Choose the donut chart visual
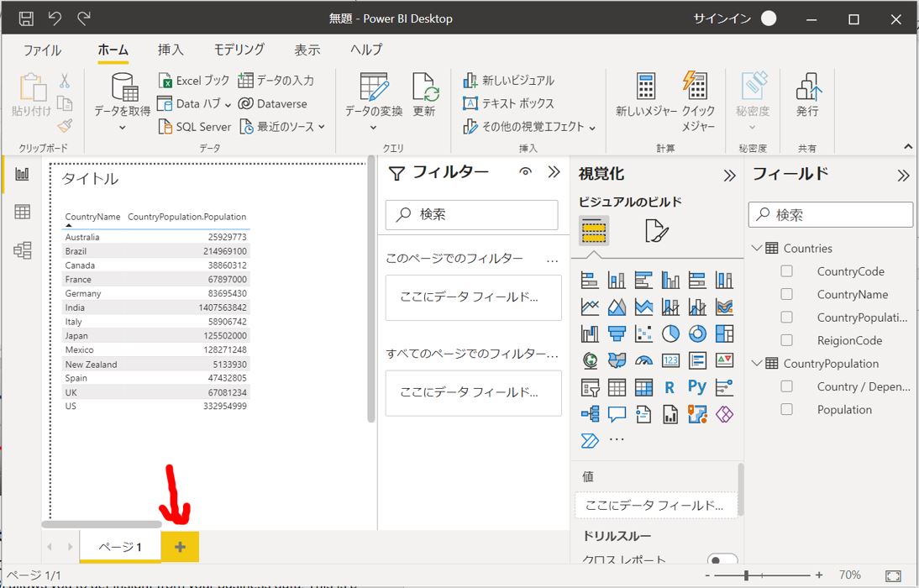Viewport: 919px width, 588px height. tap(697, 333)
